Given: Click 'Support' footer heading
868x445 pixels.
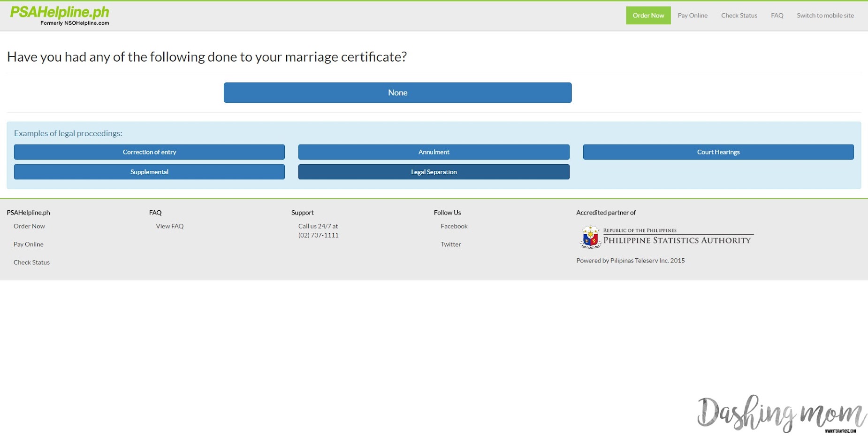Looking at the screenshot, I should (302, 213).
